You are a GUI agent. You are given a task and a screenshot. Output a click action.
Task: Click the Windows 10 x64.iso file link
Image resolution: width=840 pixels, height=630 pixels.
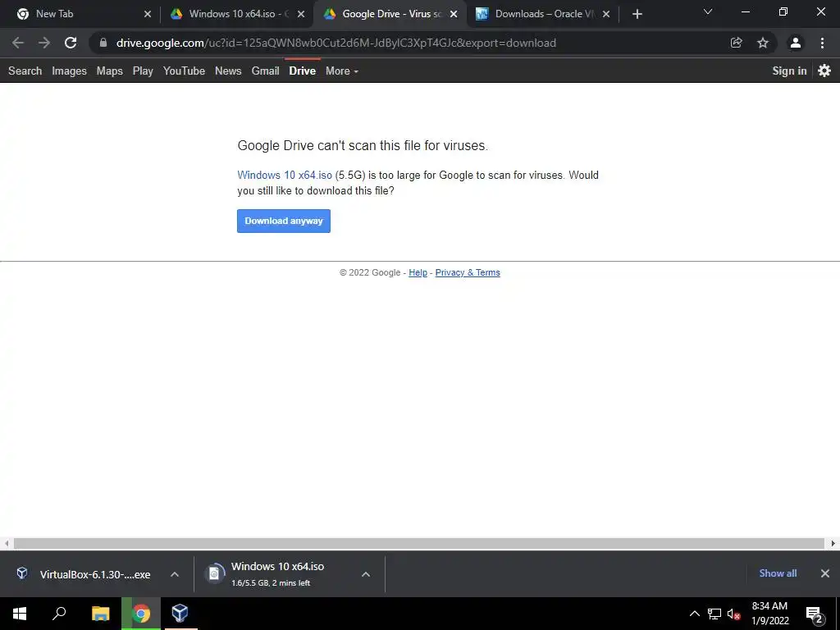(285, 176)
